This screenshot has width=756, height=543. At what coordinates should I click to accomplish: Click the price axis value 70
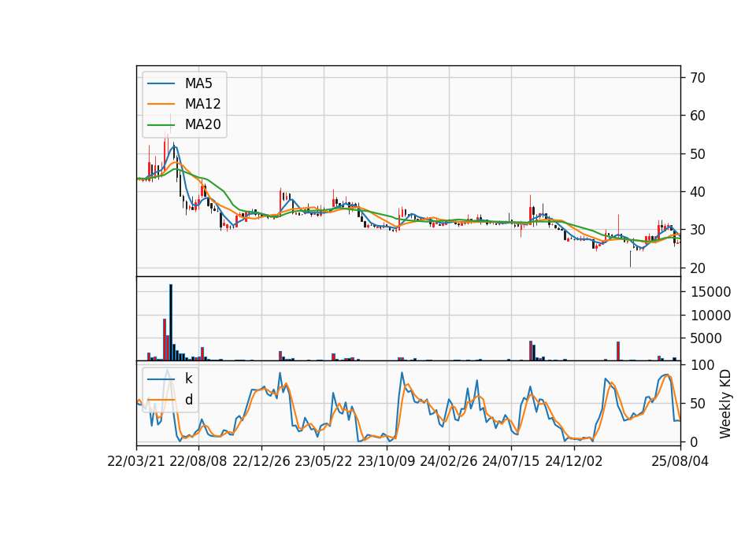tap(698, 78)
